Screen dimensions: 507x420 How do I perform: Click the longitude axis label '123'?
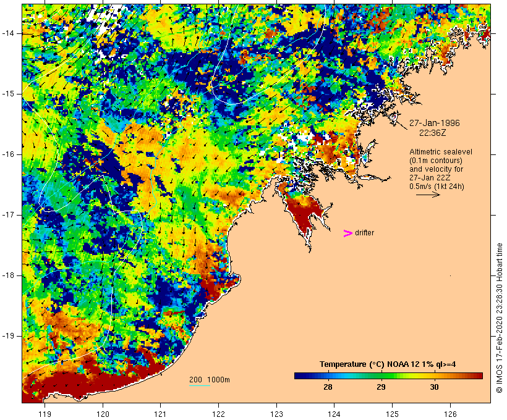[x=276, y=414]
